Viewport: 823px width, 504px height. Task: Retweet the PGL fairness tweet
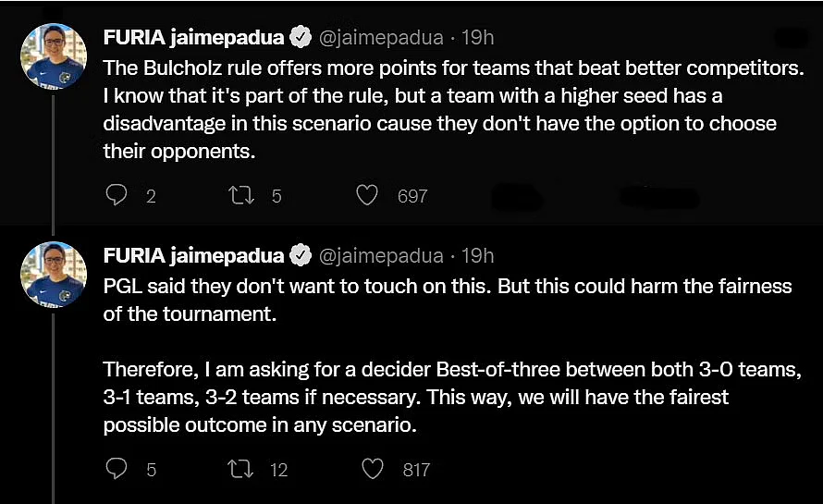(x=241, y=469)
